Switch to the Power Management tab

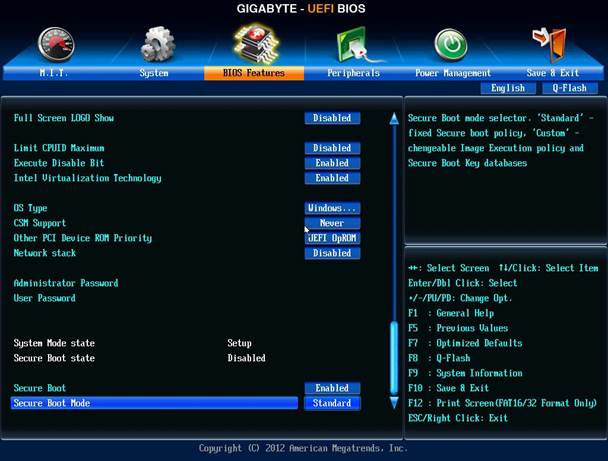(x=453, y=73)
